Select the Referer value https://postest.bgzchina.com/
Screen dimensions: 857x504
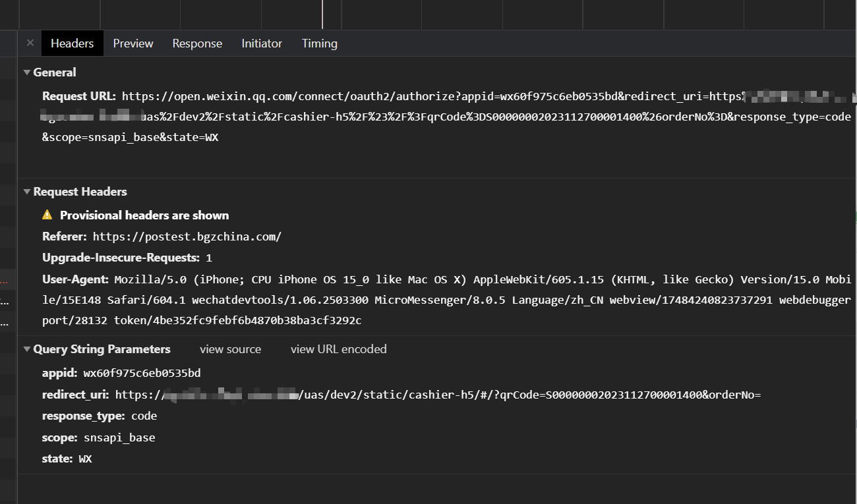click(x=187, y=237)
